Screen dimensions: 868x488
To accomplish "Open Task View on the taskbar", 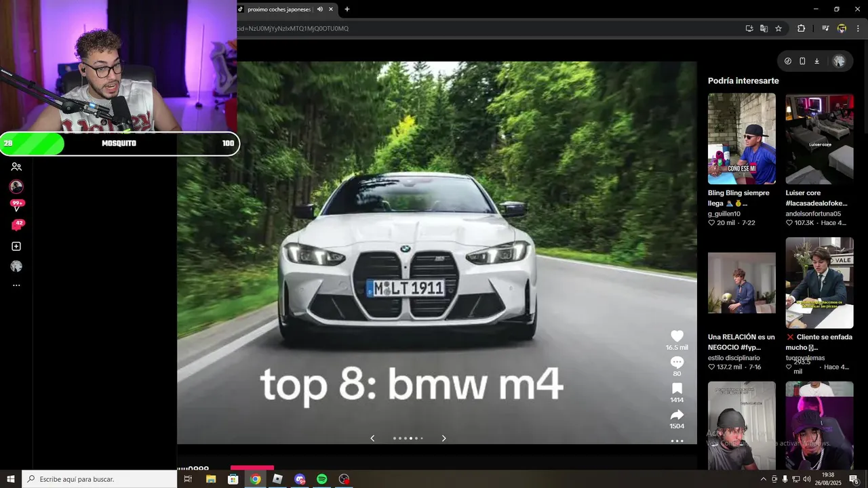I will (x=189, y=479).
